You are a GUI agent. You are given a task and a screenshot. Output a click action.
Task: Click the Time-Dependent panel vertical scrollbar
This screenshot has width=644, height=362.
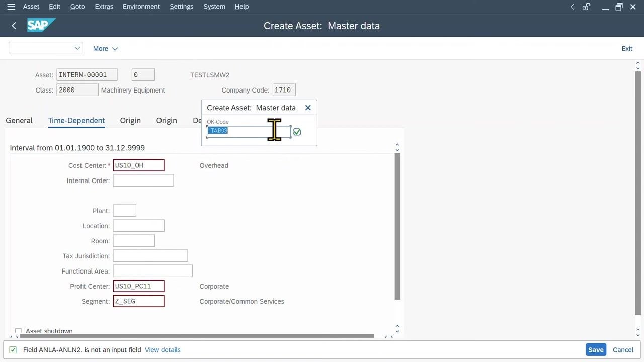tap(397, 226)
